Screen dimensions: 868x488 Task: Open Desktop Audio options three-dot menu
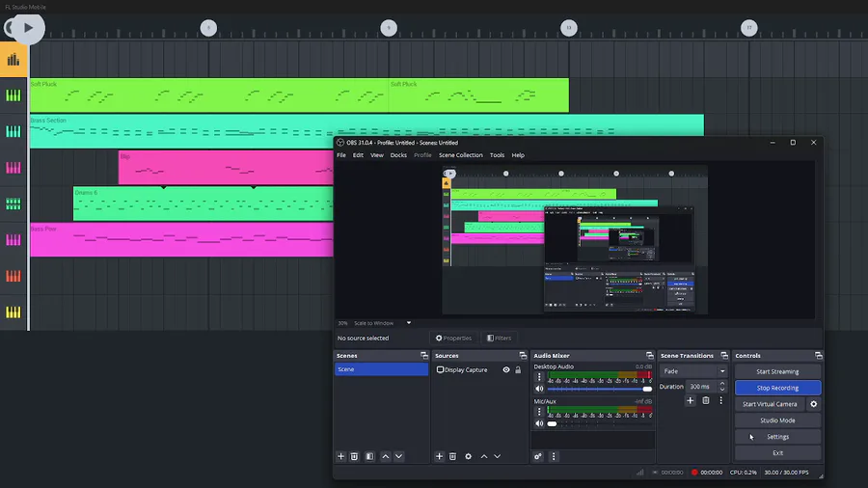point(539,377)
